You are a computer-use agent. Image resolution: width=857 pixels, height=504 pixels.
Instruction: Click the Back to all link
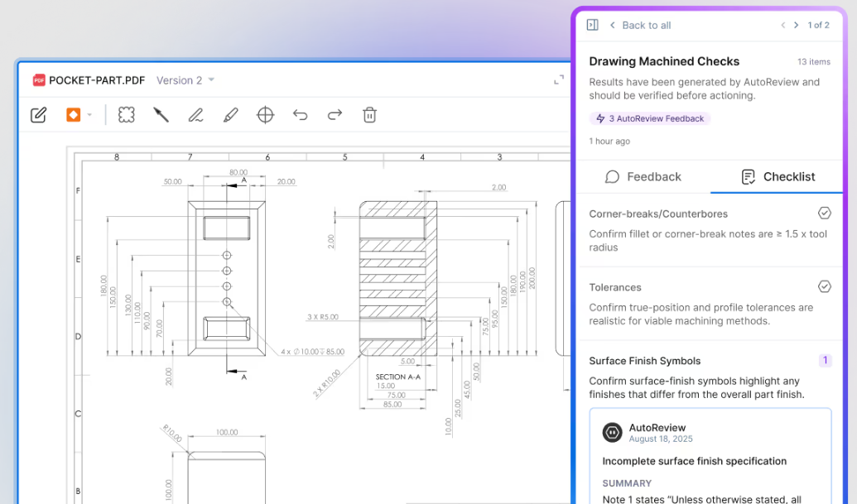[x=640, y=25]
